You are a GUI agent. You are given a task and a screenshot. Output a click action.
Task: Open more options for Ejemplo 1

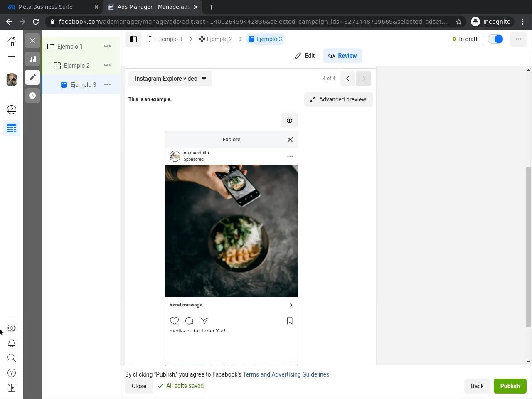[107, 46]
